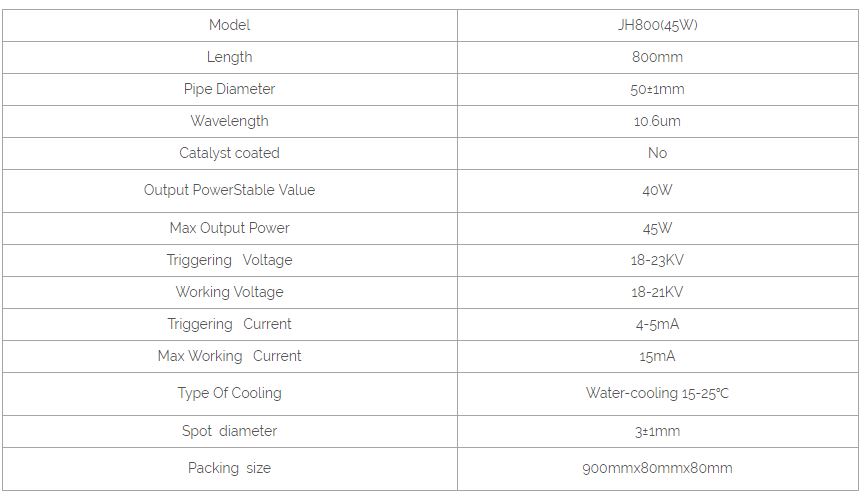Select the JH800(45W) model value
The width and height of the screenshot is (866, 496).
pyautogui.click(x=657, y=25)
